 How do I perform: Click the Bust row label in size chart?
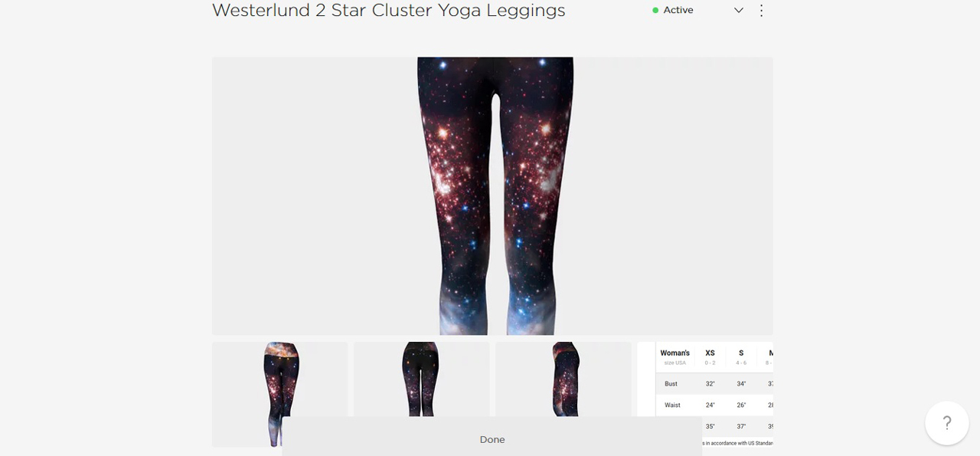(x=671, y=383)
